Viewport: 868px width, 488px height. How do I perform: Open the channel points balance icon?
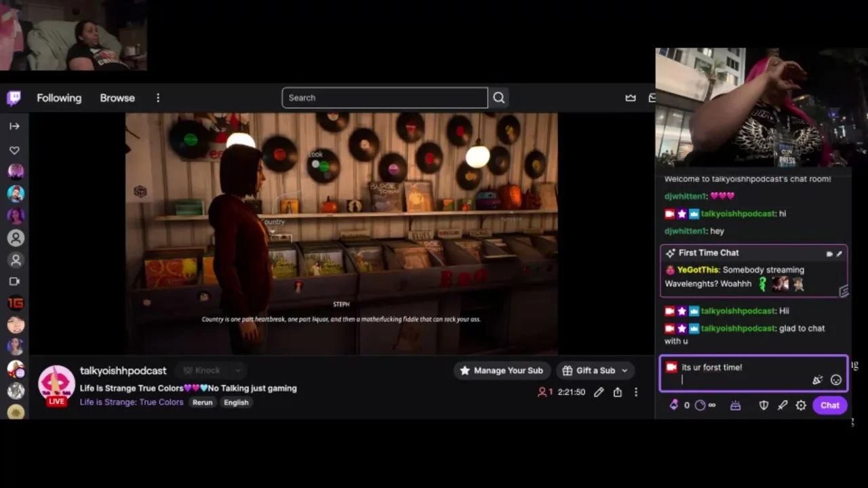tap(701, 405)
